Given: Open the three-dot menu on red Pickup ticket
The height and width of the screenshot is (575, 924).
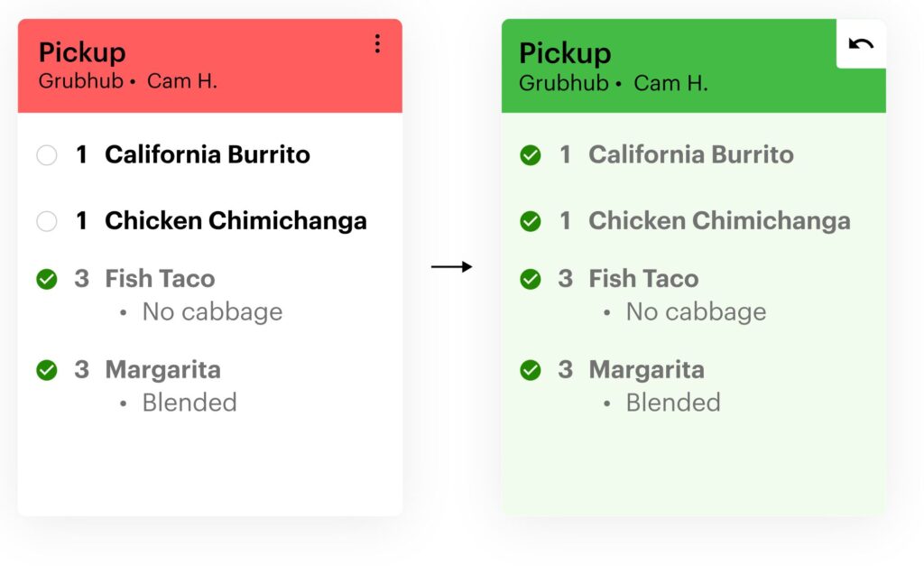Looking at the screenshot, I should click(377, 44).
